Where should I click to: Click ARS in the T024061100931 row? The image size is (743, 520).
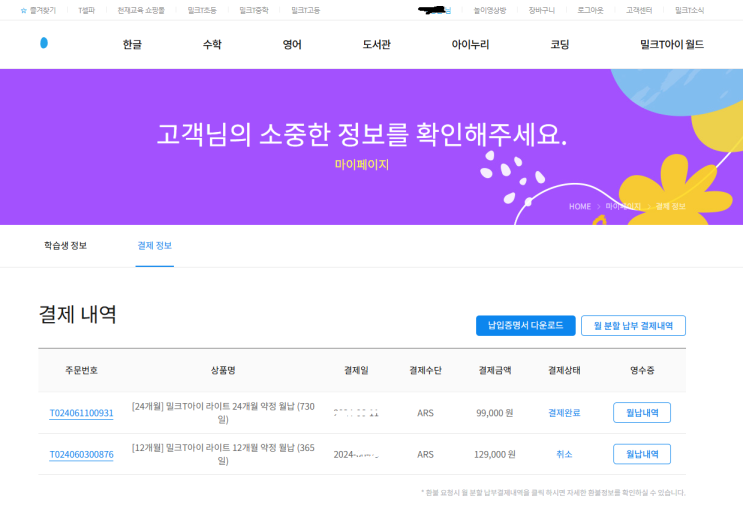pyautogui.click(x=426, y=413)
